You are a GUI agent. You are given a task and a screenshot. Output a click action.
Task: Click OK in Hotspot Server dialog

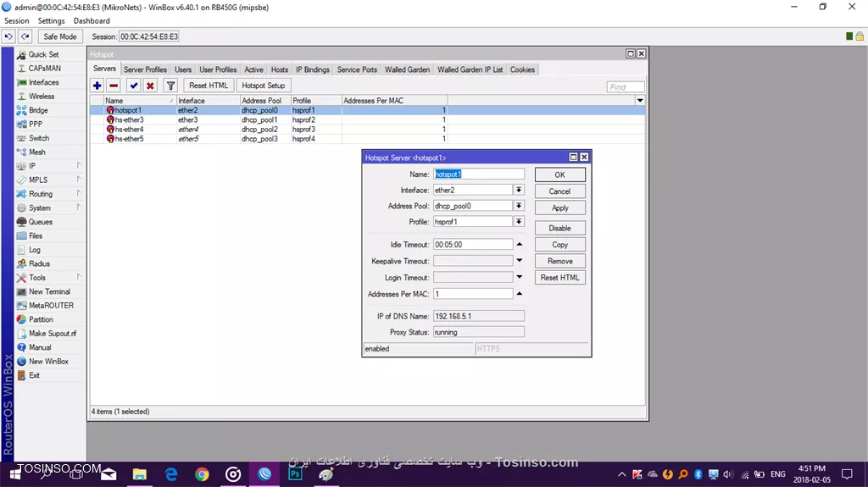559,174
